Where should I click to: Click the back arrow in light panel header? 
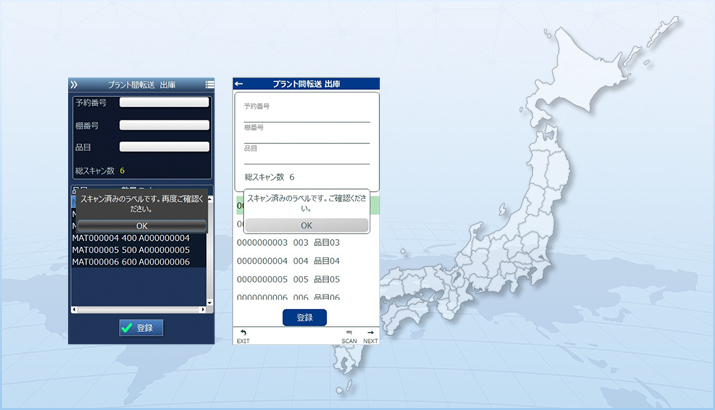(x=239, y=84)
